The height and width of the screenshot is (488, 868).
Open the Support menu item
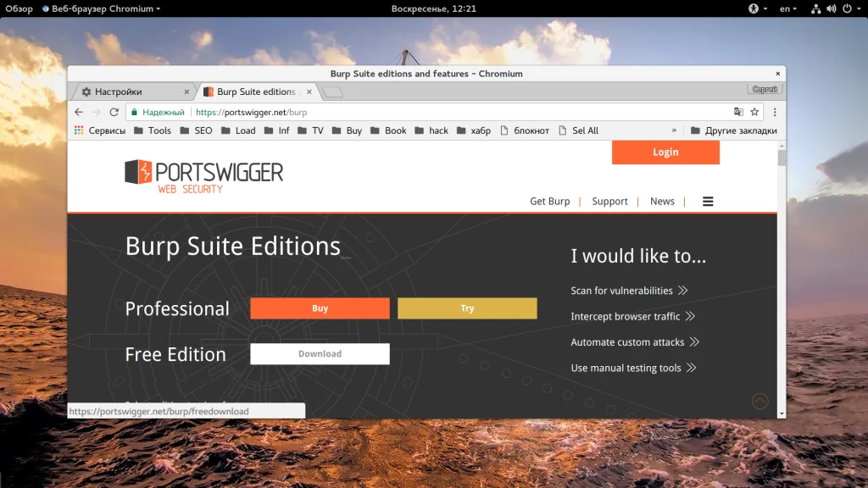point(609,202)
